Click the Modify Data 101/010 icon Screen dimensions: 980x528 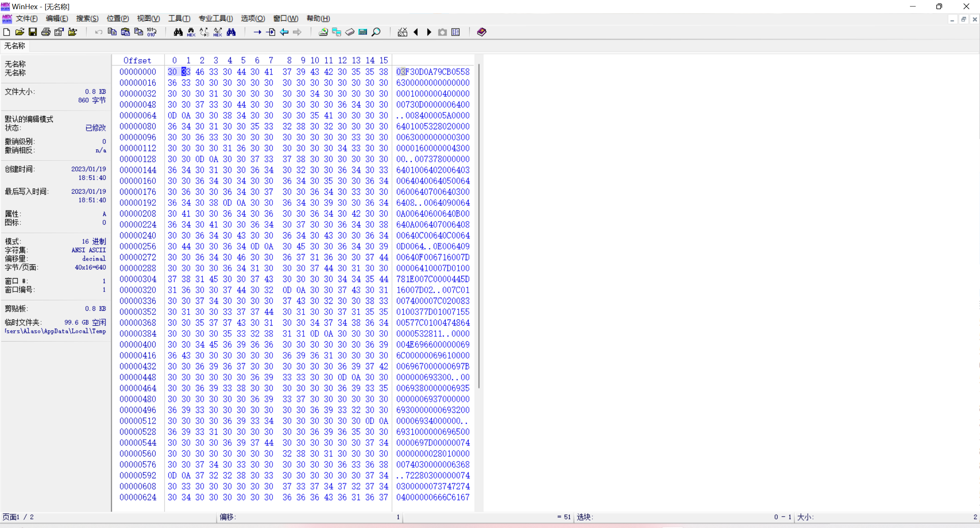(152, 32)
